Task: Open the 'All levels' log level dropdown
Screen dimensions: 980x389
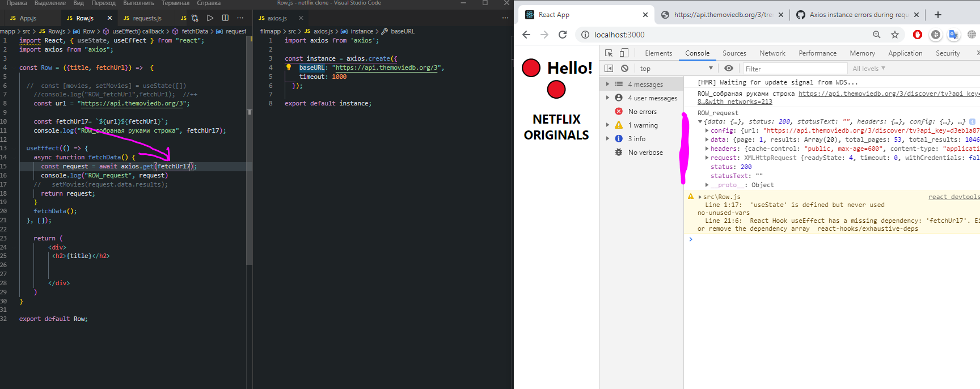Action: coord(868,69)
